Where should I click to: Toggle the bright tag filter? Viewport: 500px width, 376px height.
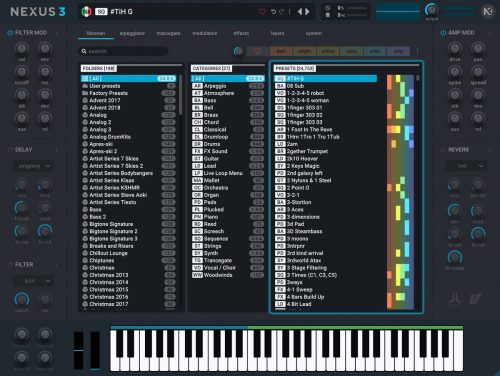[304, 51]
